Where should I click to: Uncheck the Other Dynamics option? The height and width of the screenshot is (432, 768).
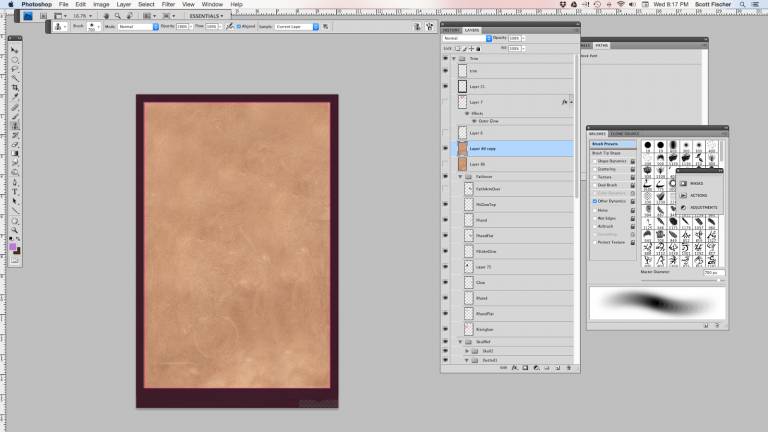(x=595, y=201)
